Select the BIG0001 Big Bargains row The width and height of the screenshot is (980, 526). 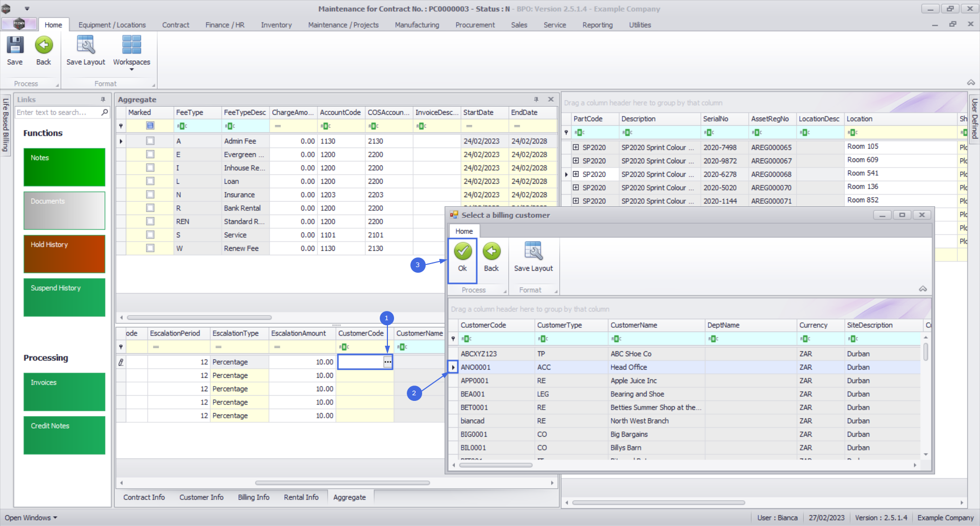pos(690,435)
